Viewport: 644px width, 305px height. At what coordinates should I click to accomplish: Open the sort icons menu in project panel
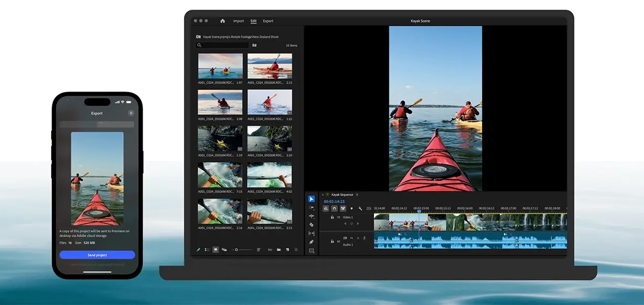click(x=259, y=250)
